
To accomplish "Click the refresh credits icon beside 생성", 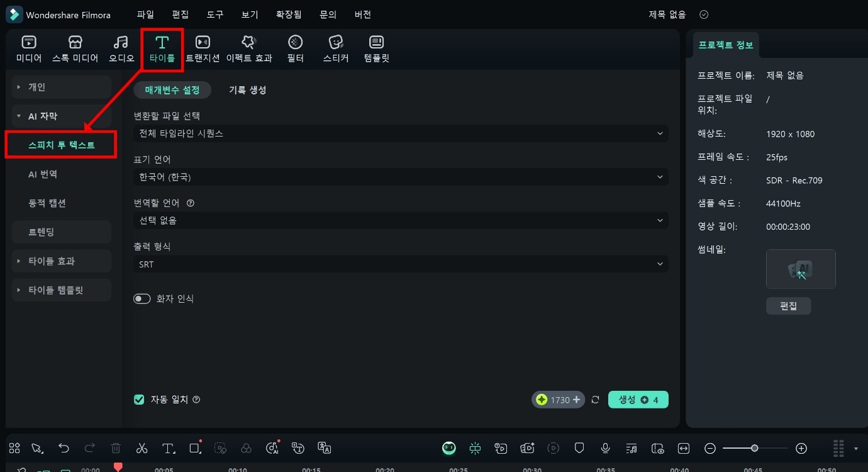I will coord(595,400).
